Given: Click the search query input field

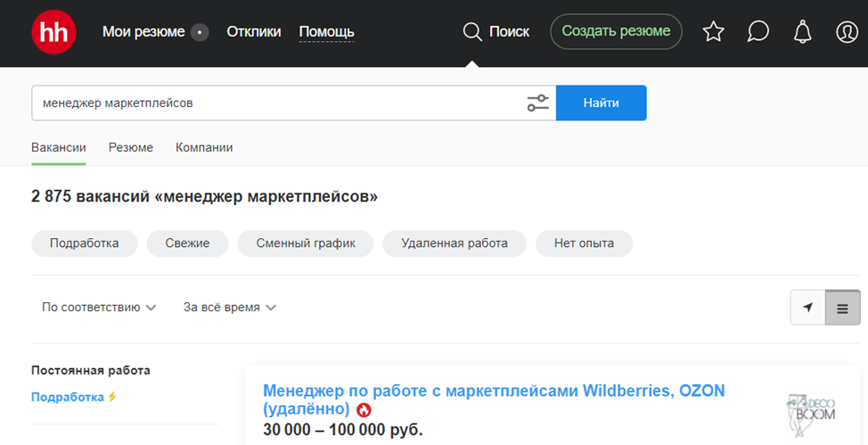Looking at the screenshot, I should (276, 103).
